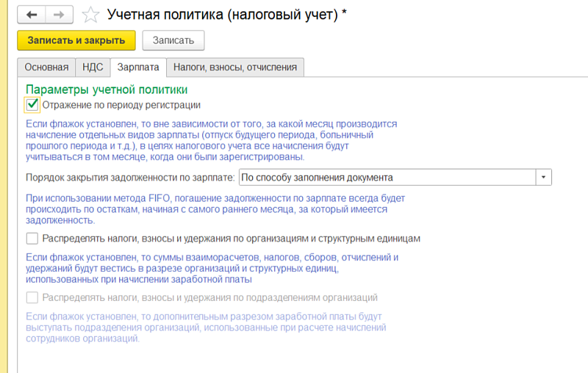Click the 'Порядок закрытия задолженности по зарплате' label
The height and width of the screenshot is (373, 588).
130,178
